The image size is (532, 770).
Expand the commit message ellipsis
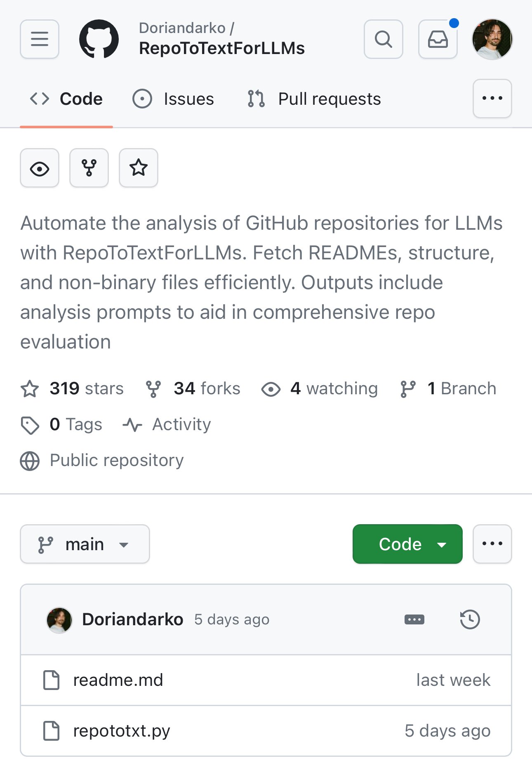(414, 619)
